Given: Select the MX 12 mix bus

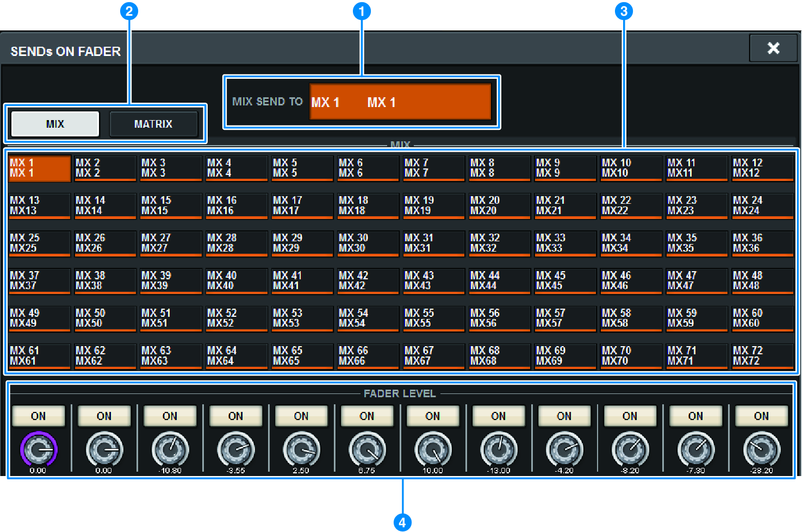Looking at the screenshot, I should pos(762,168).
